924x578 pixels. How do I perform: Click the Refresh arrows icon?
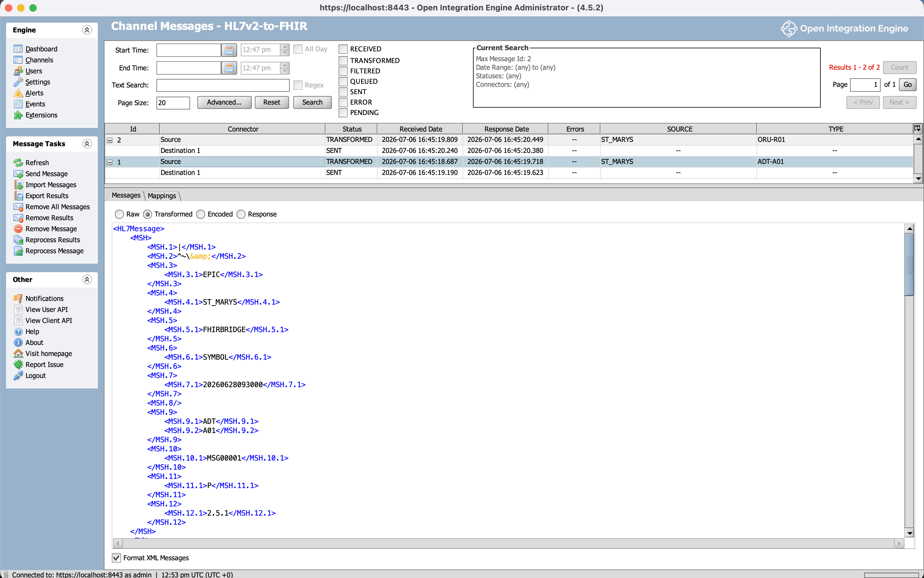pyautogui.click(x=18, y=163)
